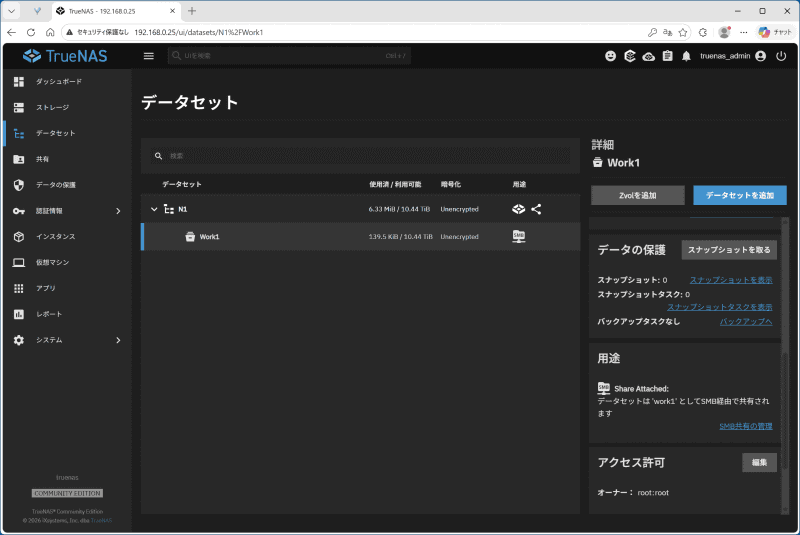Click Zvolを追加 button
The width and height of the screenshot is (800, 535).
pyautogui.click(x=638, y=195)
